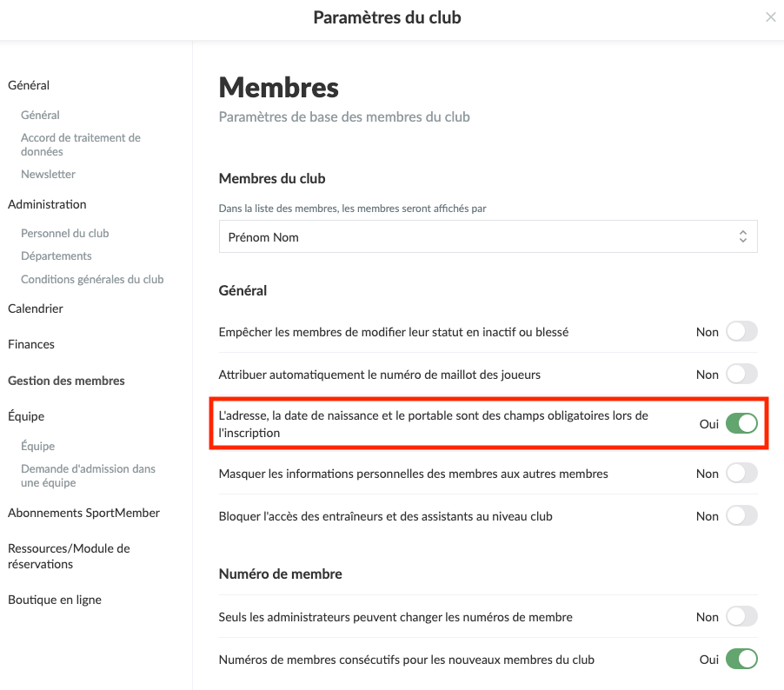Image resolution: width=784 pixels, height=690 pixels.
Task: Toggle block coach access at club level
Action: point(741,516)
